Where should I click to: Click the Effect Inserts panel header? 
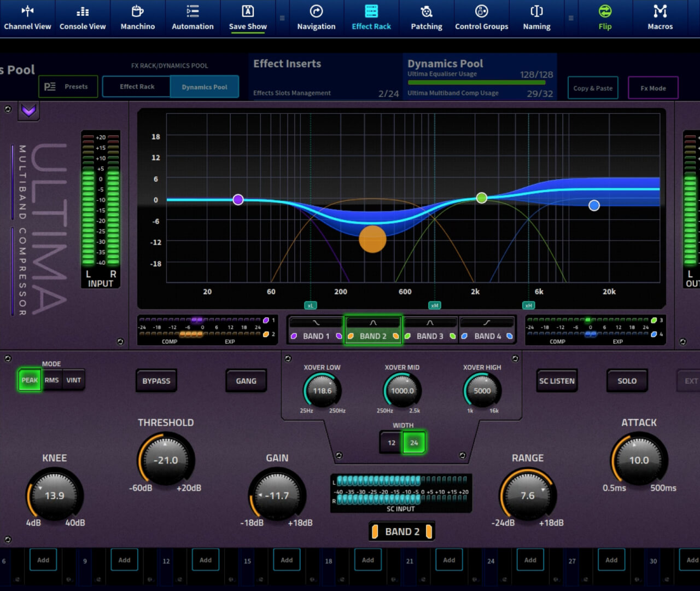click(x=325, y=77)
